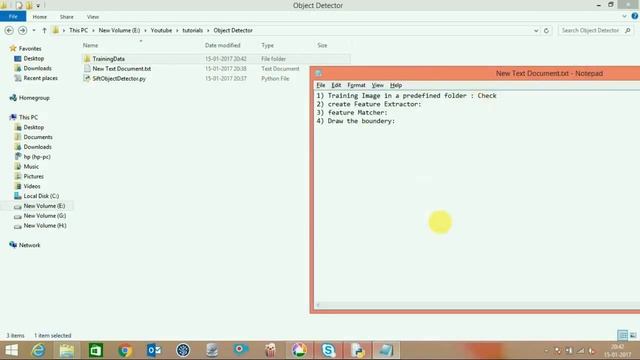Click in Notepad after 'Draw the boundery:'
Image resolution: width=640 pixels, height=360 pixels.
tap(397, 121)
